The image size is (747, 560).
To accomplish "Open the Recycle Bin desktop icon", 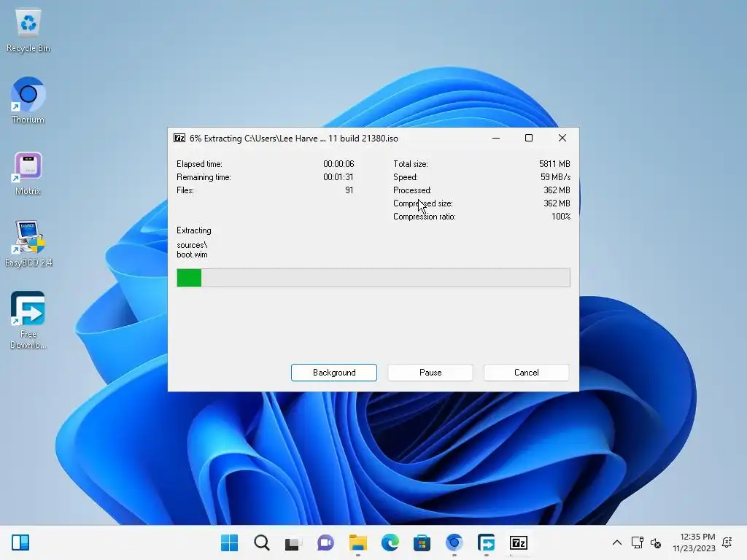I will tap(28, 31).
